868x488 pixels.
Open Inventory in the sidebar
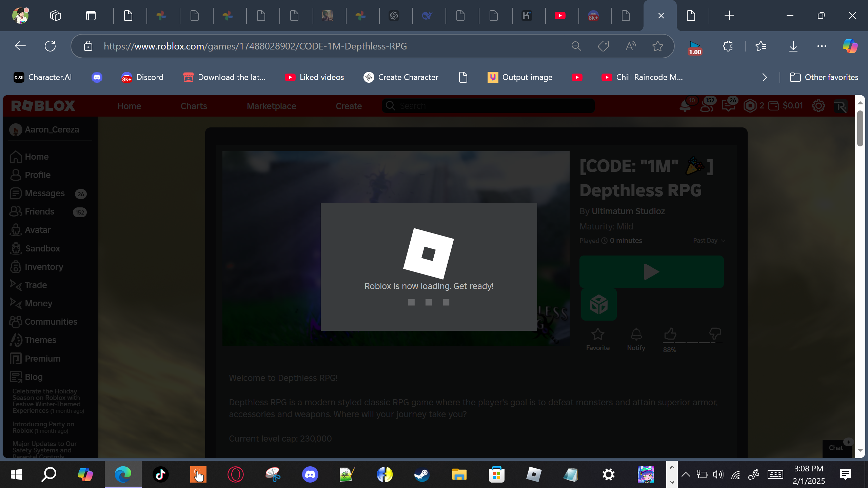44,267
